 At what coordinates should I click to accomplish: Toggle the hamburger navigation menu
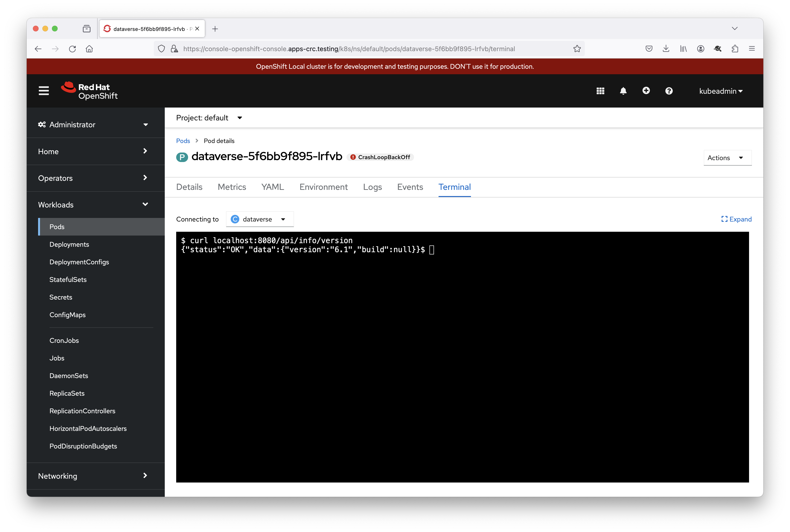click(44, 91)
